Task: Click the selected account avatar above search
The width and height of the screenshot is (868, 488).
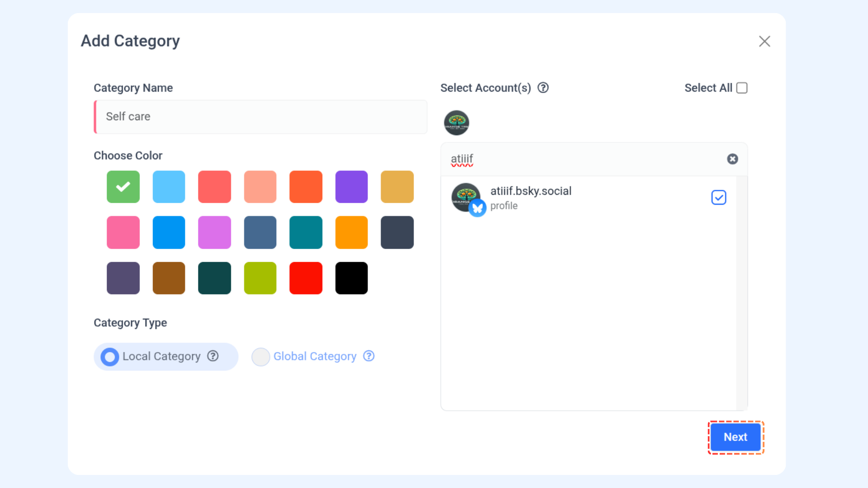Action: 456,122
